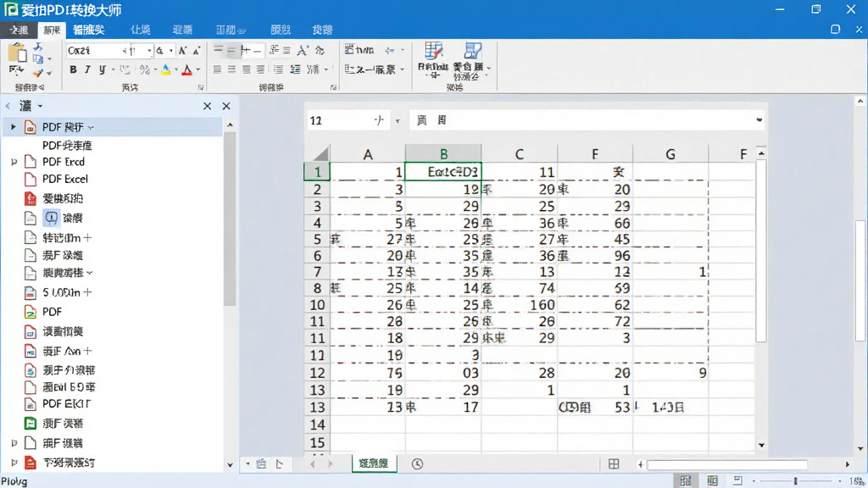Open the font group dialog launcher
868x488 pixels.
coord(200,87)
